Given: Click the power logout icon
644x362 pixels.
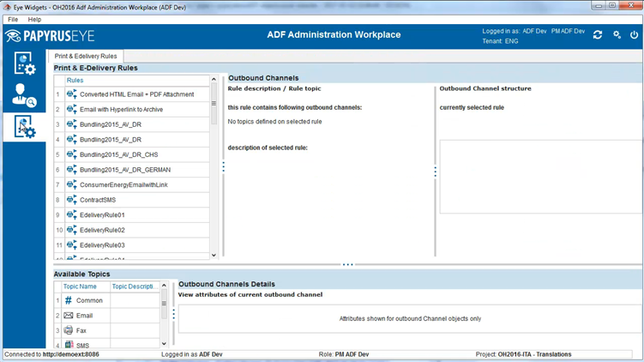Looking at the screenshot, I should pos(635,35).
